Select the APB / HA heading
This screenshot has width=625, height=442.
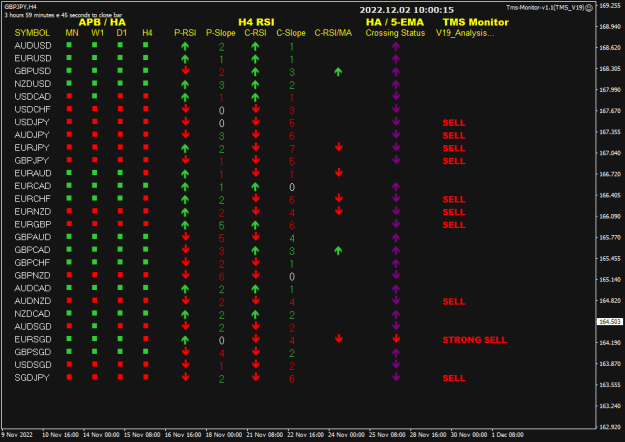click(102, 22)
